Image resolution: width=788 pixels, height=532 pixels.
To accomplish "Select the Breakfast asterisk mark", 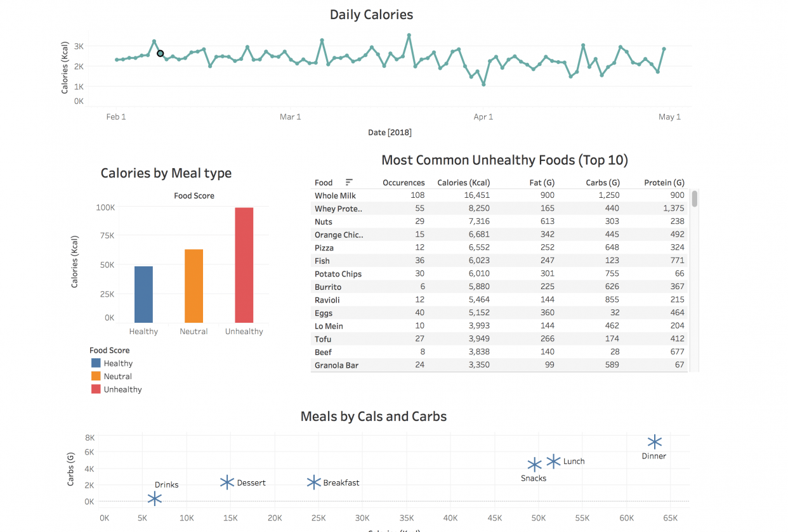I will [x=313, y=483].
